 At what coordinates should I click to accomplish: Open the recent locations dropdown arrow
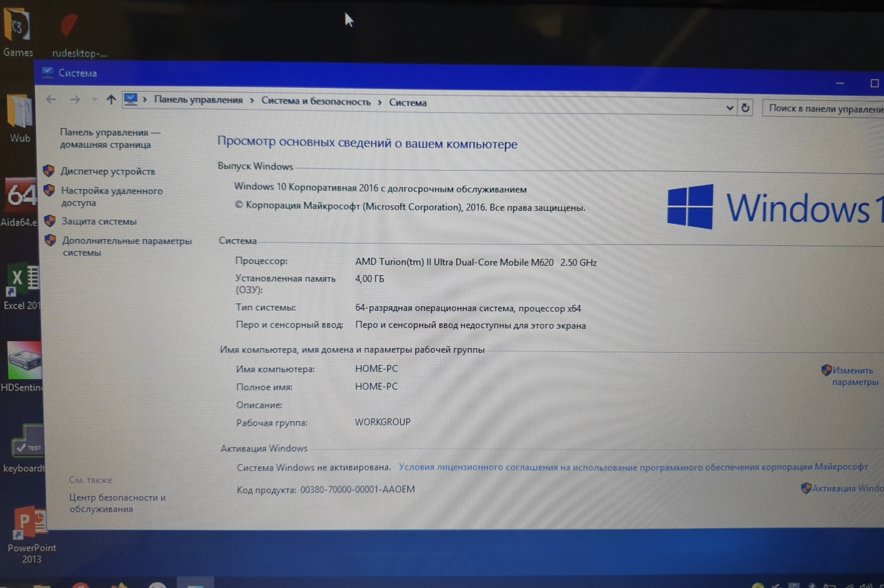click(94, 99)
